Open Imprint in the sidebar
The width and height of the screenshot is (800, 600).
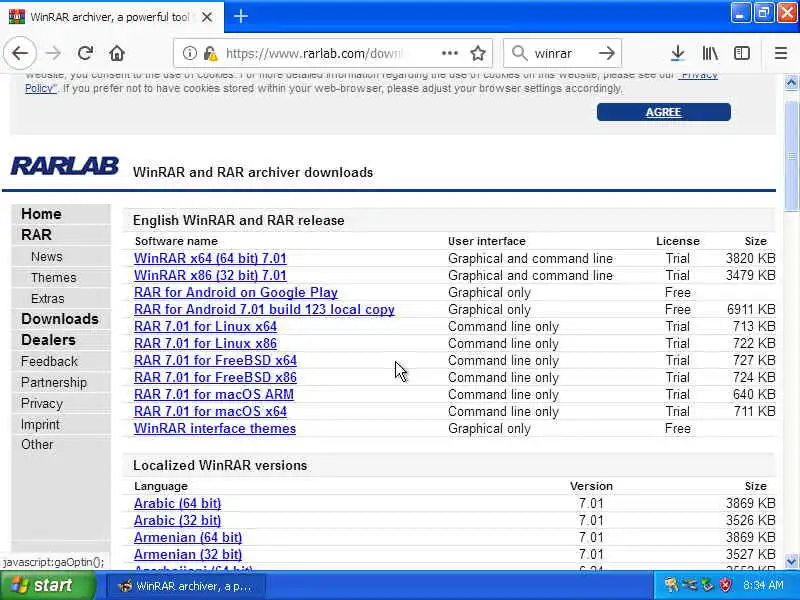pyautogui.click(x=40, y=424)
